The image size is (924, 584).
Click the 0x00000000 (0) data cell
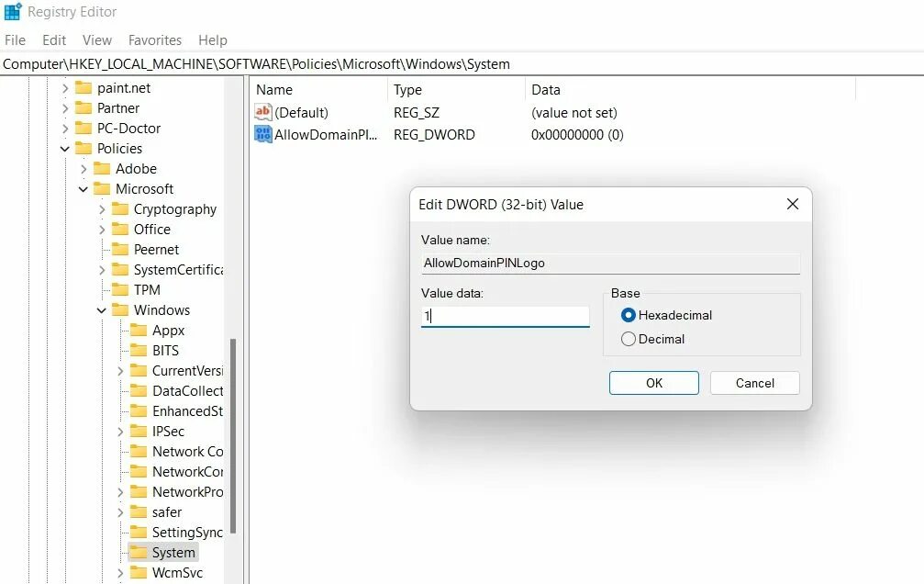[x=577, y=134]
